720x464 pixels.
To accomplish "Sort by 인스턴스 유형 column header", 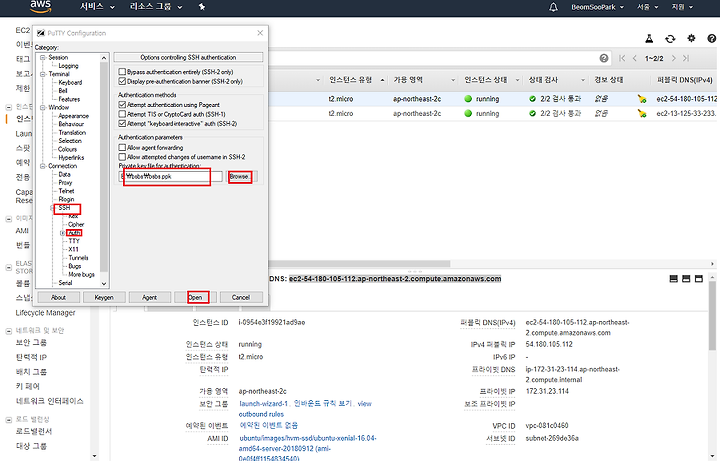I will click(350, 80).
